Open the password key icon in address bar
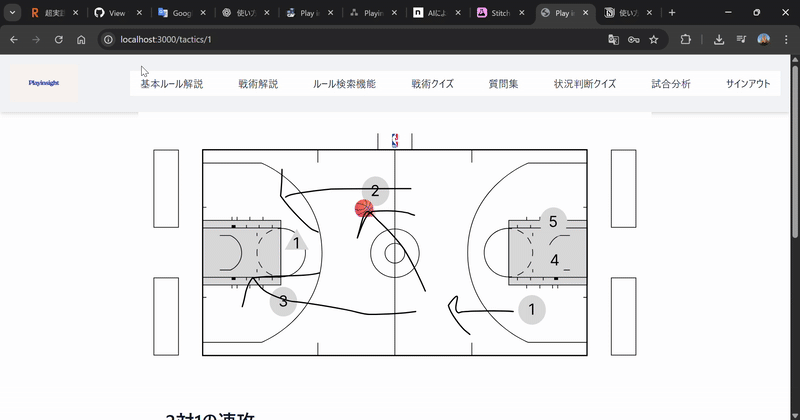 (634, 40)
